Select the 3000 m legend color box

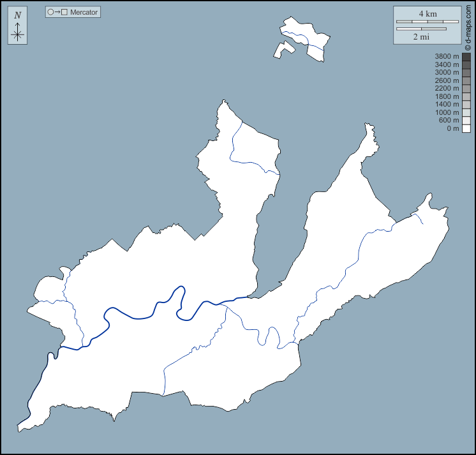click(x=466, y=73)
